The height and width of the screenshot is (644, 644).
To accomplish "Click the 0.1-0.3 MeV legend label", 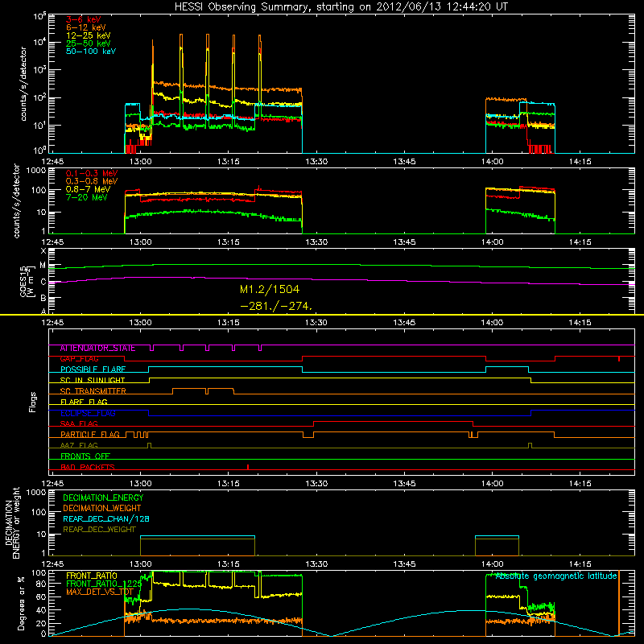I will point(92,173).
